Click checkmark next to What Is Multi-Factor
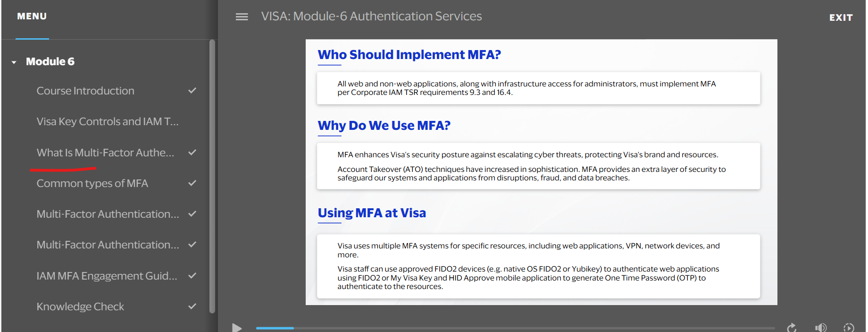The image size is (868, 332). (192, 152)
